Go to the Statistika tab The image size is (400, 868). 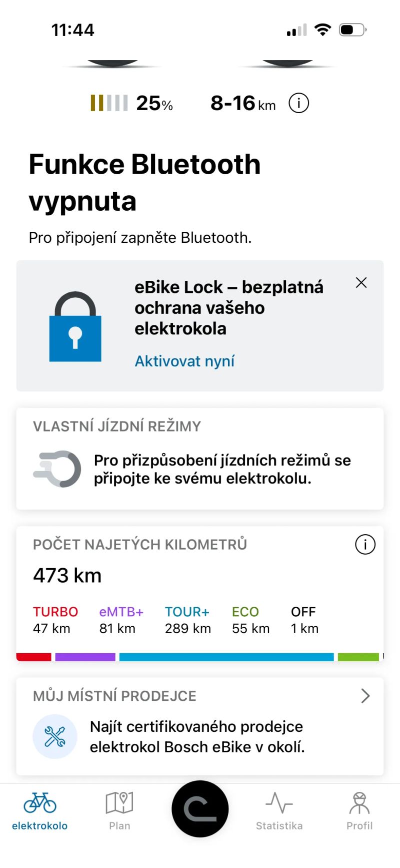point(279,811)
